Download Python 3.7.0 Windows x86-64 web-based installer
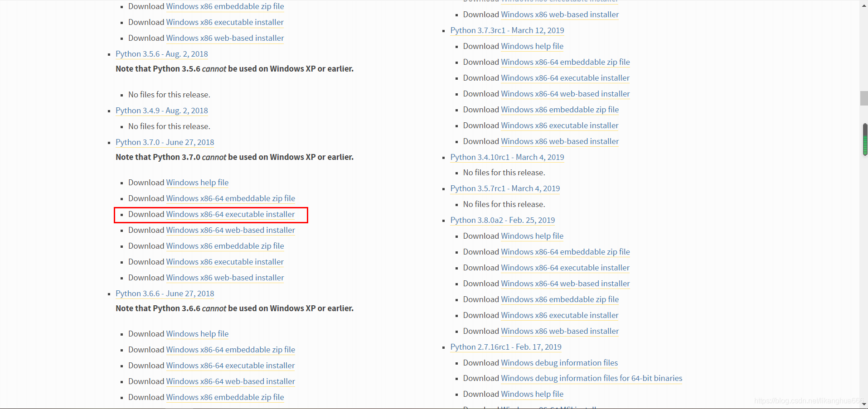The image size is (868, 409). (x=230, y=230)
